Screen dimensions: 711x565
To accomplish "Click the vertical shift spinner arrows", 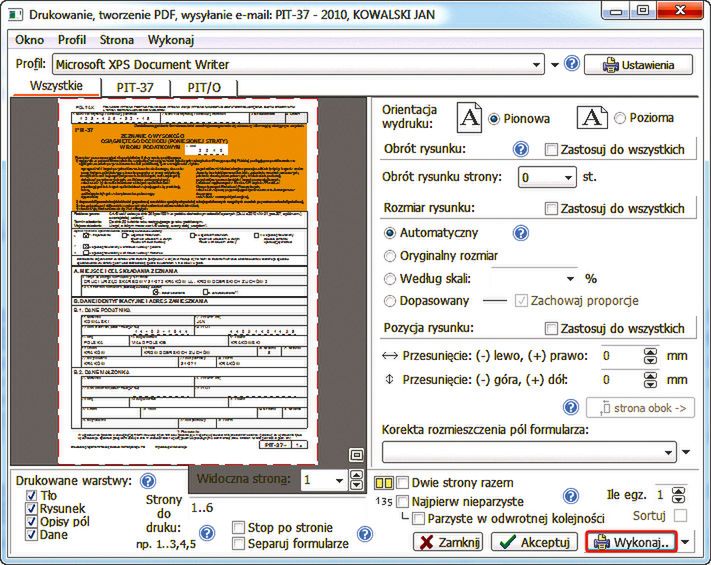I will click(x=650, y=380).
